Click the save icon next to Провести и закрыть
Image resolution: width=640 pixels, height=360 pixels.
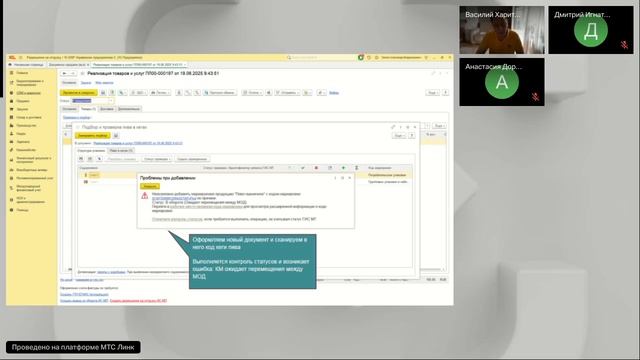click(103, 93)
